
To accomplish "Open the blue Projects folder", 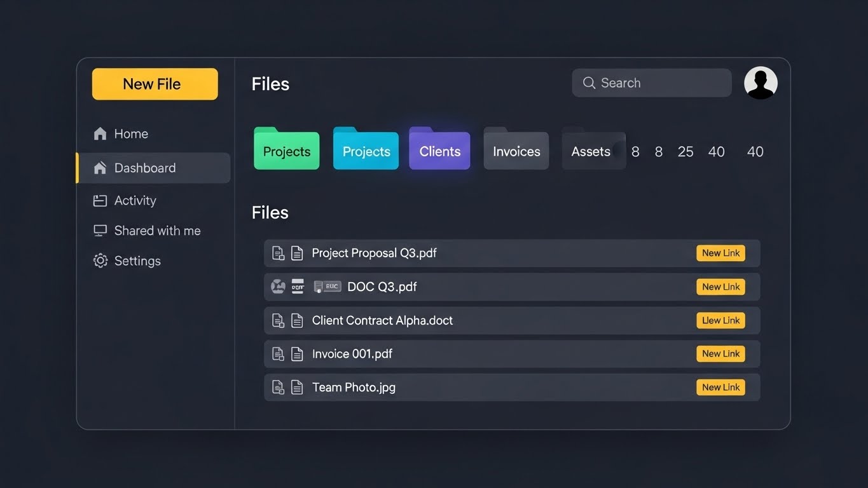I will pos(366,151).
